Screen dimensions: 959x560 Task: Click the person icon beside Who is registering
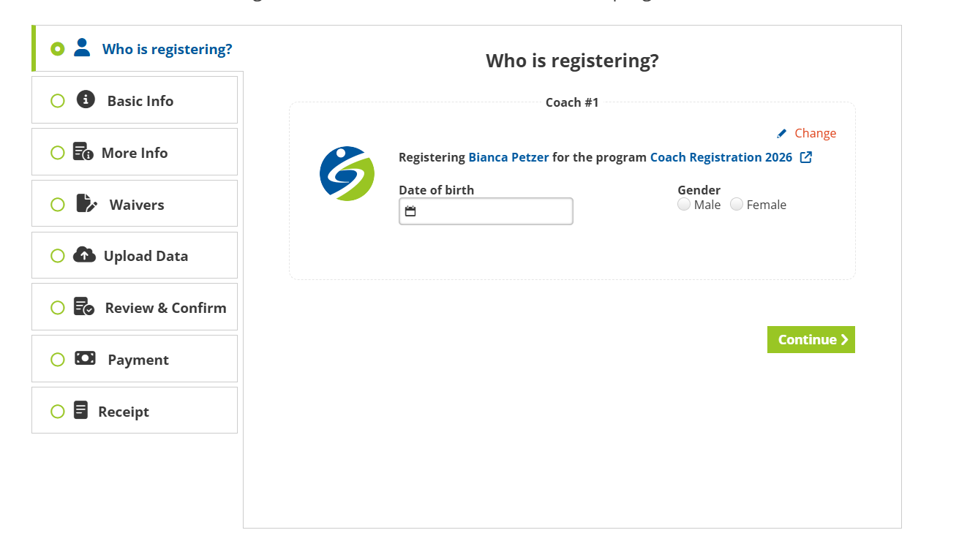click(82, 48)
